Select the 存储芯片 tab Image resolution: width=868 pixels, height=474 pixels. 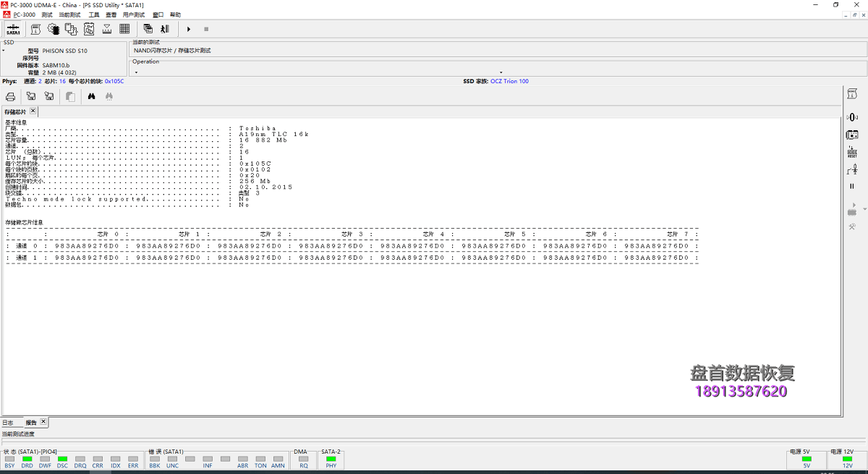tap(15, 112)
